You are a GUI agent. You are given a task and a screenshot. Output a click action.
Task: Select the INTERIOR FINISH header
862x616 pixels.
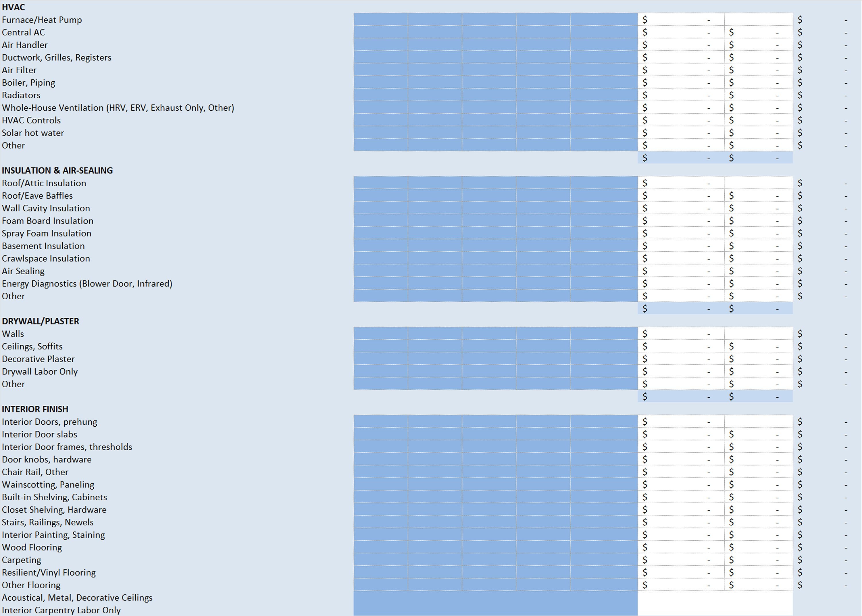(x=35, y=409)
